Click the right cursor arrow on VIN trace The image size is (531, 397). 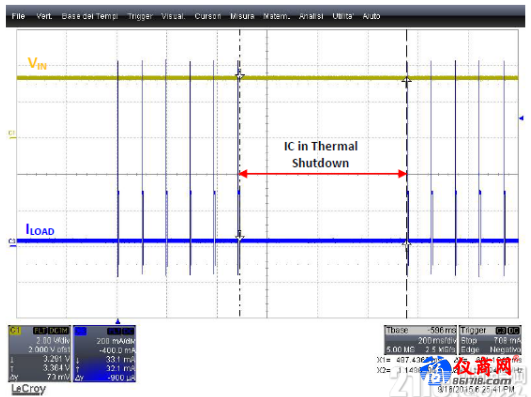pos(406,80)
